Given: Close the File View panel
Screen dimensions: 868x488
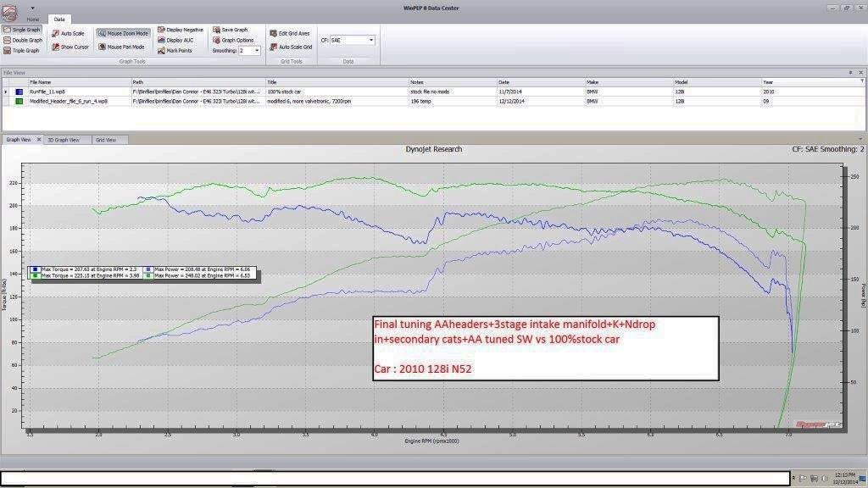Looking at the screenshot, I should (861, 73).
